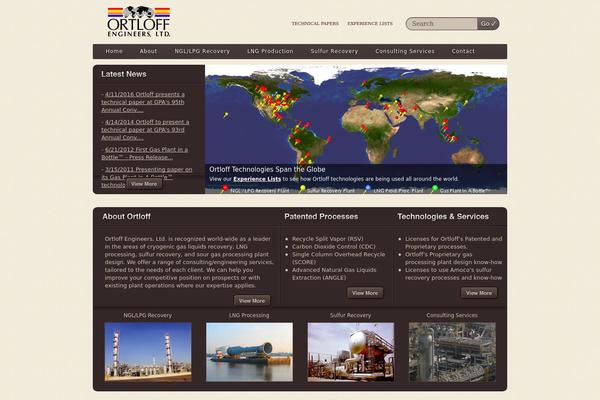Open the LNG Processing barge thumbnail
Screen dimensions: 600x400
tap(249, 352)
